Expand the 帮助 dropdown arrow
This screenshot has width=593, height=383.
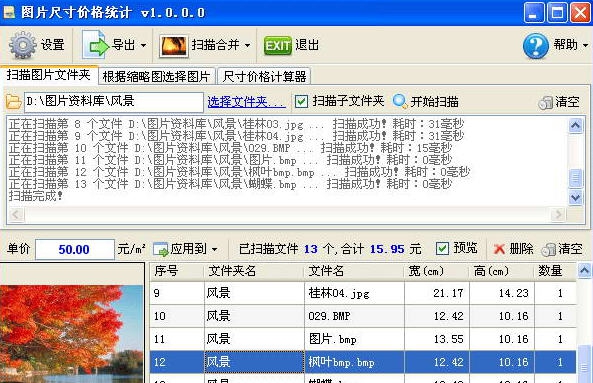pos(585,45)
